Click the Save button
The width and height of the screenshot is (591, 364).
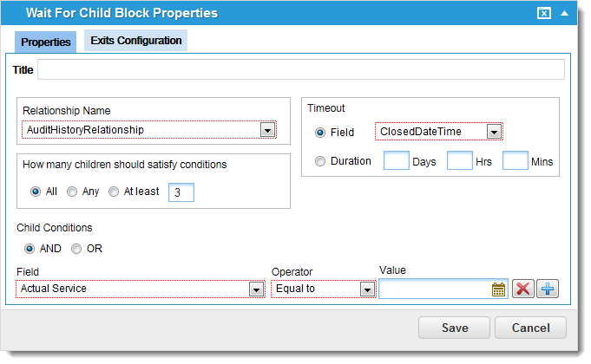[x=454, y=328]
